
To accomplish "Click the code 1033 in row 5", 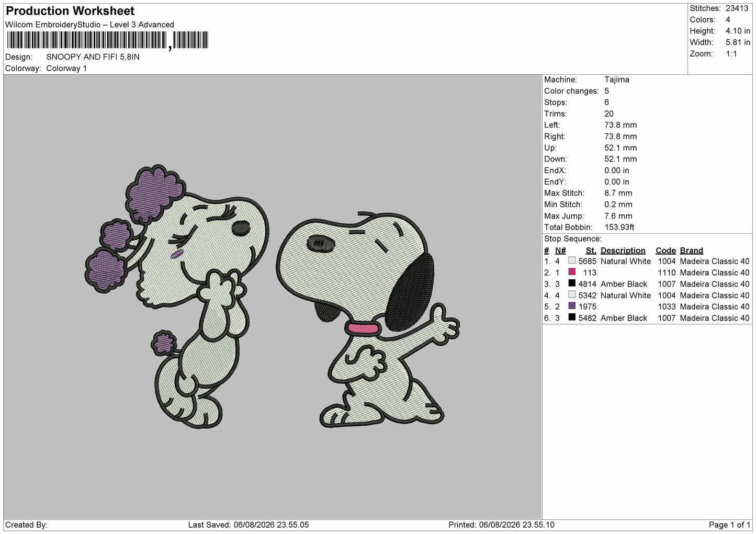I will 667,307.
